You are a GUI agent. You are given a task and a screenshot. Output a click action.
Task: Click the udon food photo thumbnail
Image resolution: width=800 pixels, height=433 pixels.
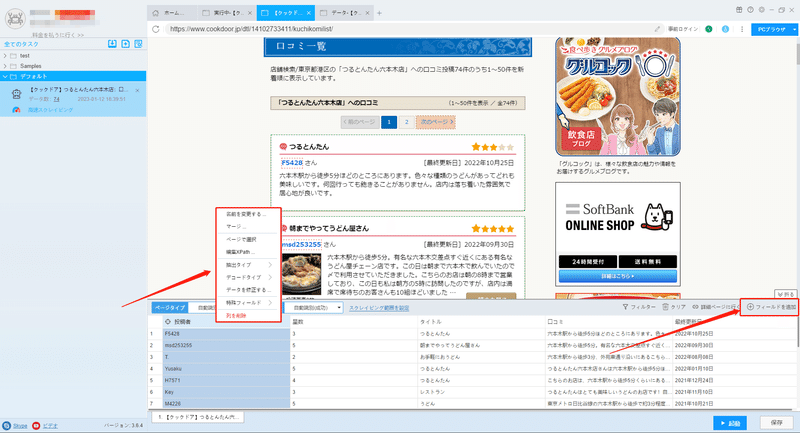point(302,274)
